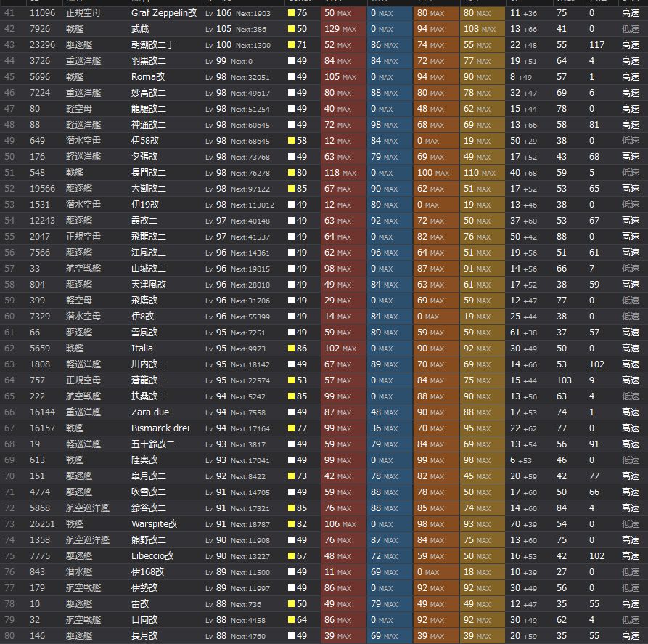Click the yellow condition marker beside Graf Zeppelin改's 76
Image resolution: width=648 pixels, height=644 pixels.
coord(292,13)
